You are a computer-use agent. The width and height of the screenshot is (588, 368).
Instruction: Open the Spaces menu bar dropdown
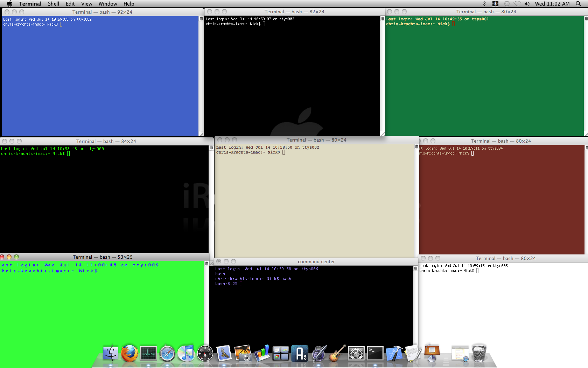tap(495, 4)
